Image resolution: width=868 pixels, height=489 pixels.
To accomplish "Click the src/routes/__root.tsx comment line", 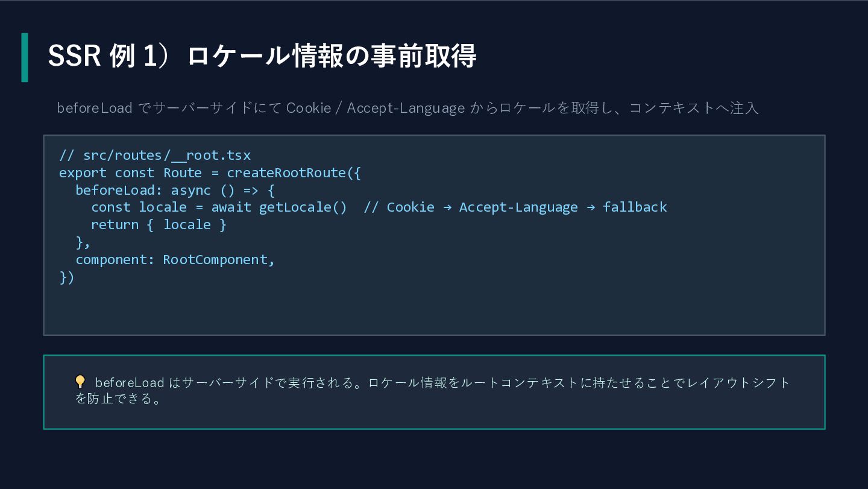I will [x=155, y=155].
